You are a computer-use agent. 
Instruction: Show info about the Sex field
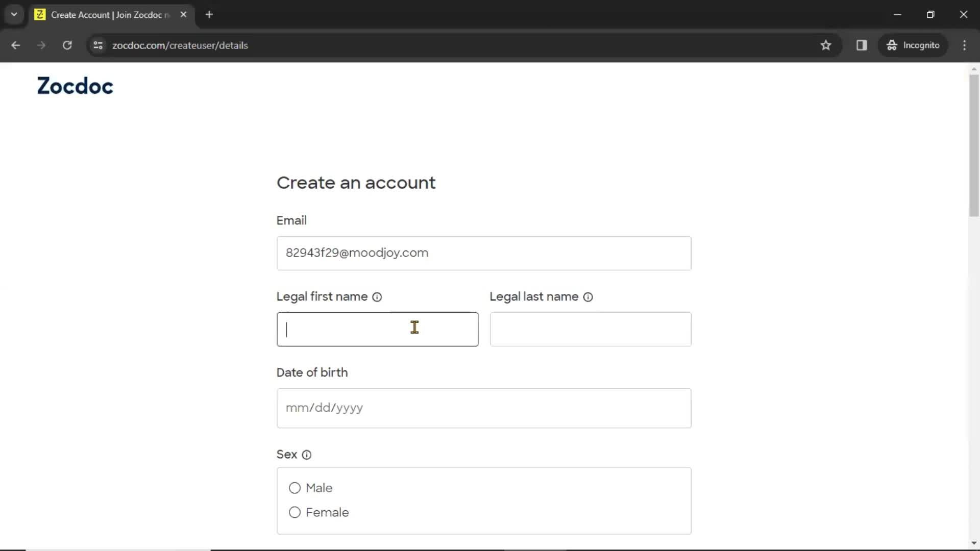tap(307, 455)
